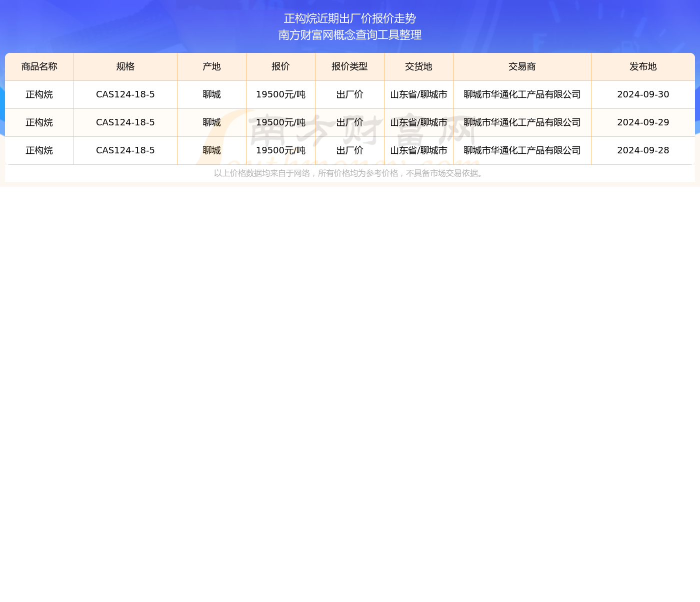Click the date 2024-09-30
This screenshot has width=700, height=602.
[643, 95]
